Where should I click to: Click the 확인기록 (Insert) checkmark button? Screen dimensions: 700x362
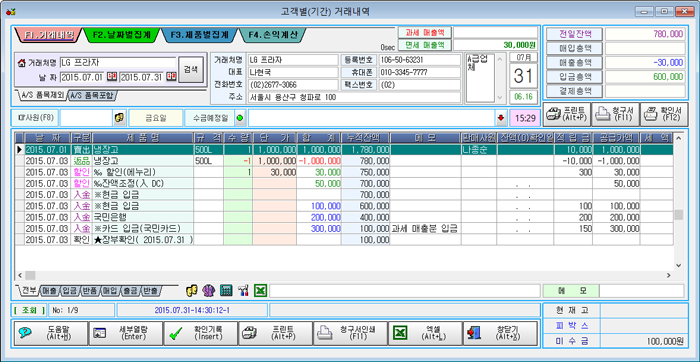[x=201, y=333]
